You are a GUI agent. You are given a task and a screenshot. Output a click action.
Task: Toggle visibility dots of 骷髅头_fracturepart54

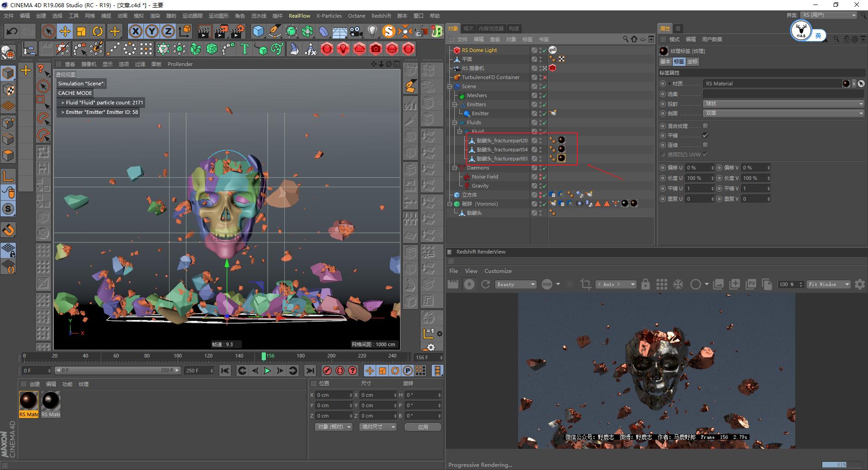541,150
